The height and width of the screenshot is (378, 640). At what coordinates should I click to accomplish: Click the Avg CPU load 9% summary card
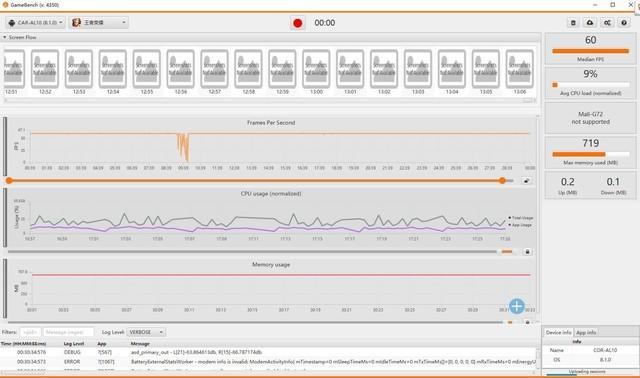[590, 82]
